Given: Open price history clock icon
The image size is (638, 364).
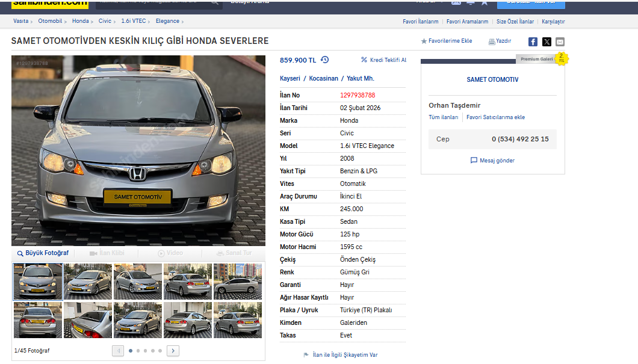Looking at the screenshot, I should click(x=324, y=60).
